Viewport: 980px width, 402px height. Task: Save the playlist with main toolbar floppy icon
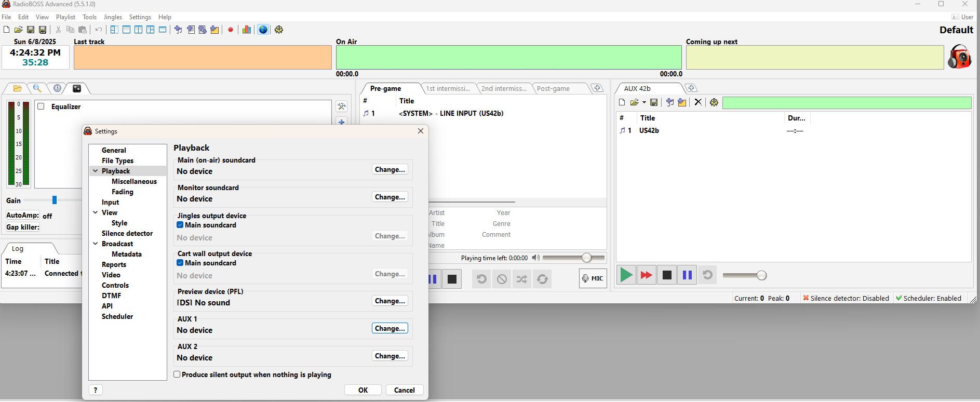[x=31, y=30]
